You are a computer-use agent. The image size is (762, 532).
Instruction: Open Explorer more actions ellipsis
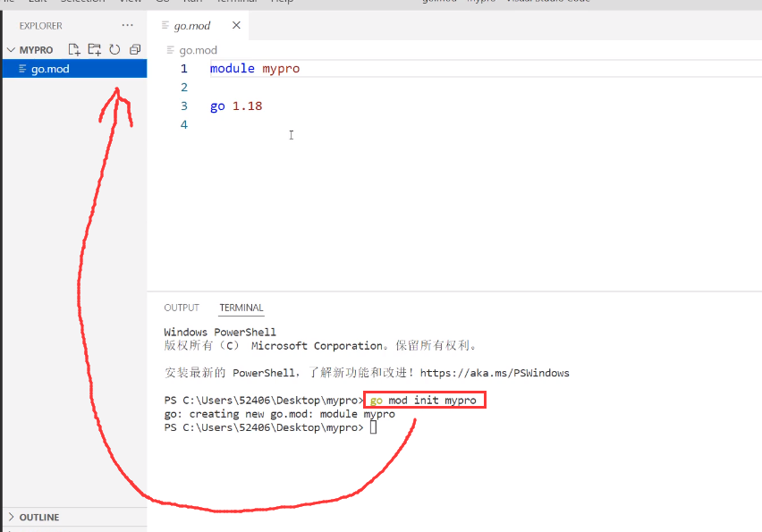tap(127, 25)
